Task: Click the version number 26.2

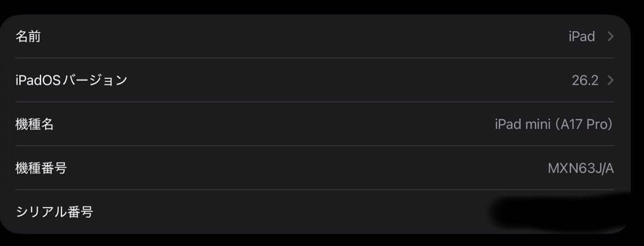Action: [584, 80]
